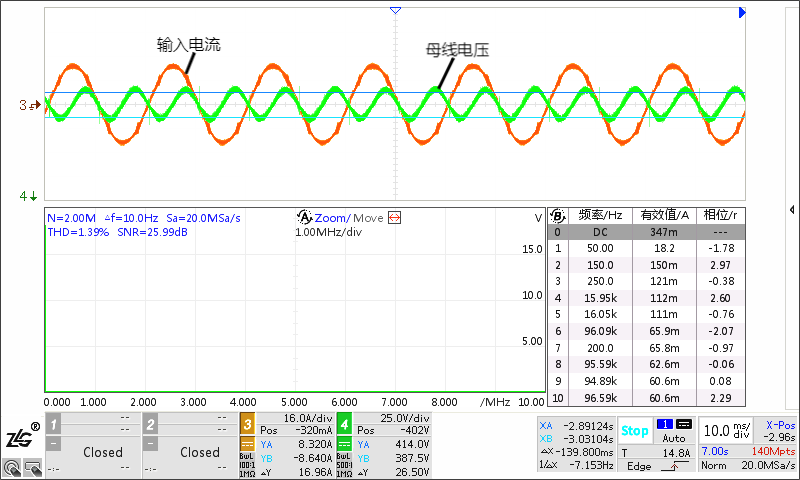
Task: Select the green channel 4 badge
Action: [344, 422]
